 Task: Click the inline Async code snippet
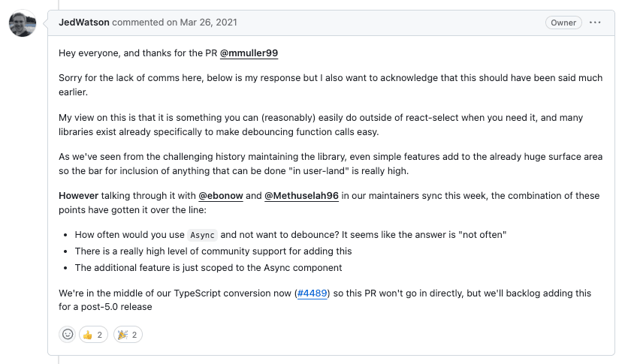pyautogui.click(x=202, y=235)
